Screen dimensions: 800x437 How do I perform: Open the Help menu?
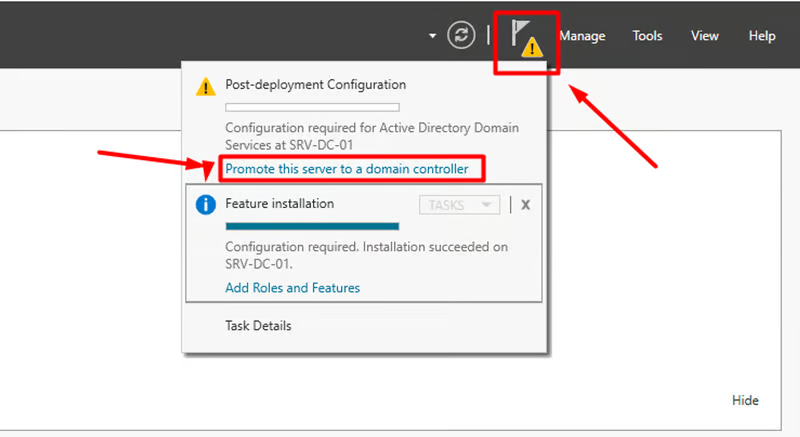[762, 36]
